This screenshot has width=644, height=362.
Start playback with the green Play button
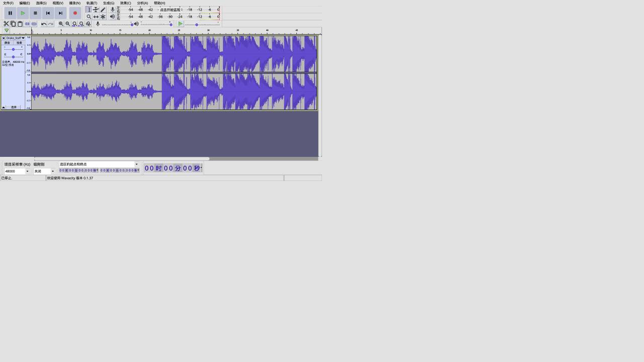point(23,13)
